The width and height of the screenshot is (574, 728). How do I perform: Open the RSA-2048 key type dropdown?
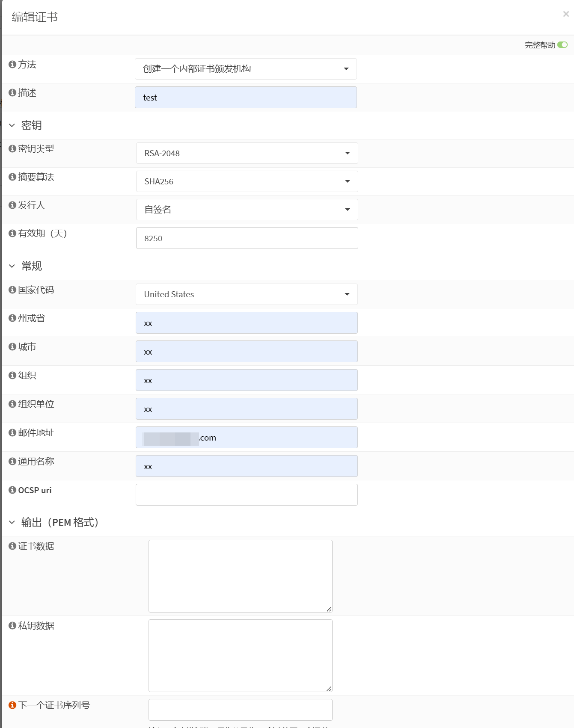pos(247,153)
